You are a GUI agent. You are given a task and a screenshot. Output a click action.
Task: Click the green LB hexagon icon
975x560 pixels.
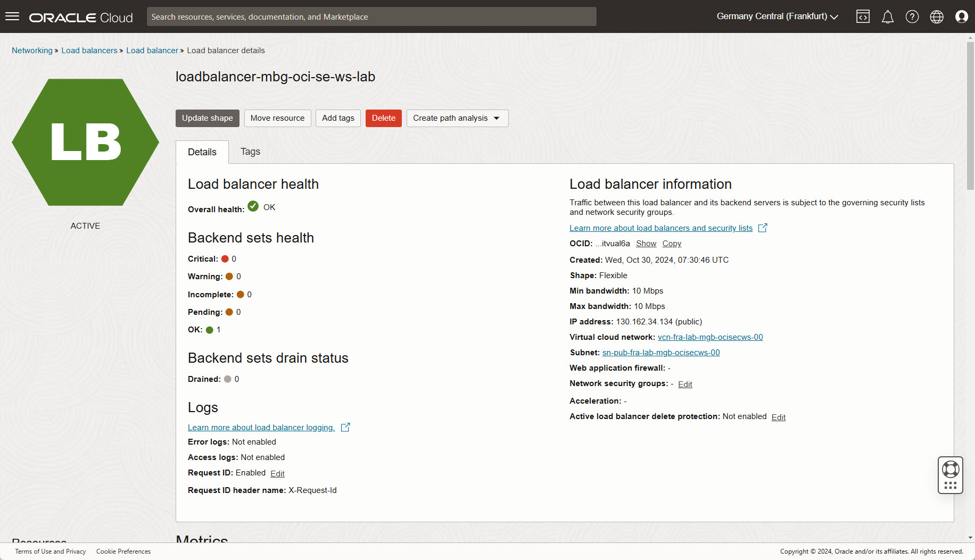click(85, 143)
